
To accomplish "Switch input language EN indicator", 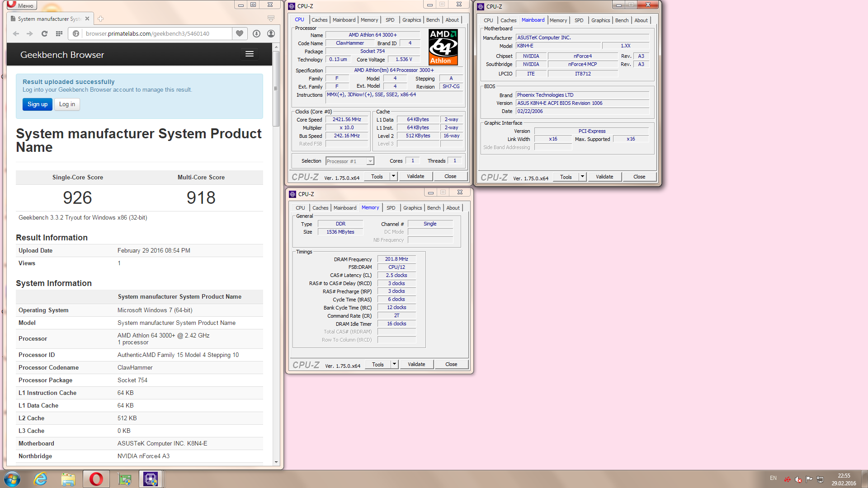I will pos(773,478).
